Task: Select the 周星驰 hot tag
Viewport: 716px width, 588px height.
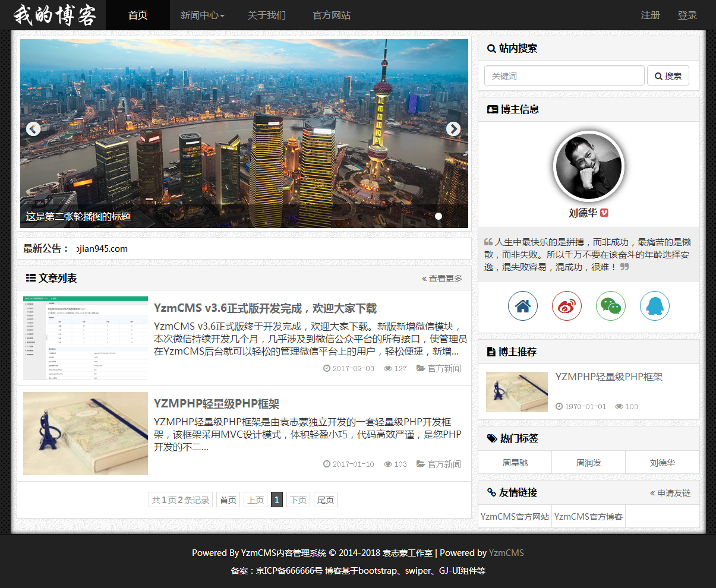Action: point(515,463)
